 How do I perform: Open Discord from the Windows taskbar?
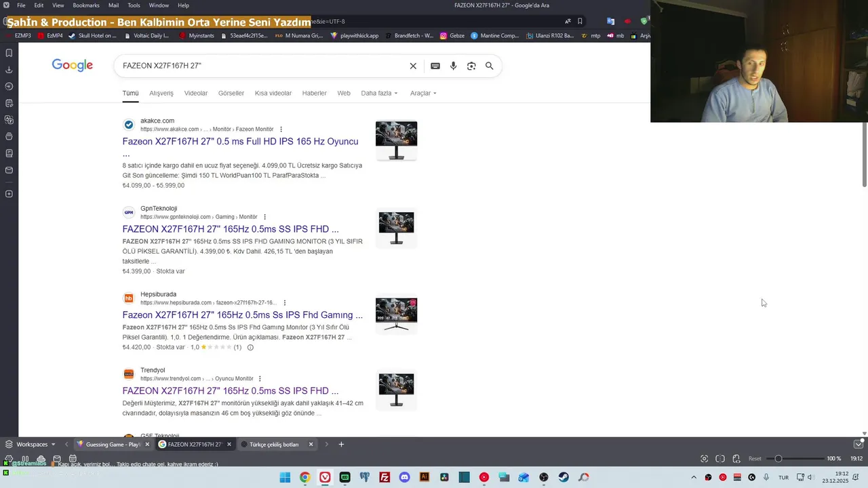pos(405,477)
